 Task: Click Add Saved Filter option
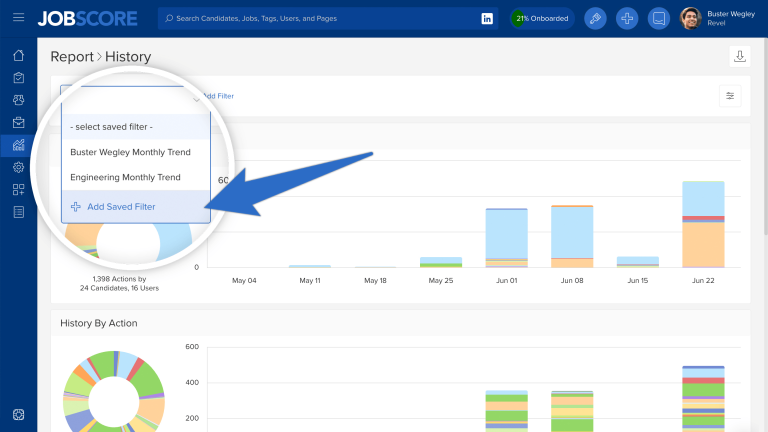(136, 207)
